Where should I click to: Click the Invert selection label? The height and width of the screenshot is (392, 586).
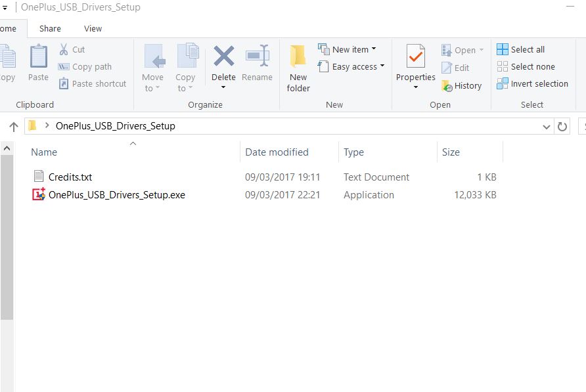(x=539, y=83)
